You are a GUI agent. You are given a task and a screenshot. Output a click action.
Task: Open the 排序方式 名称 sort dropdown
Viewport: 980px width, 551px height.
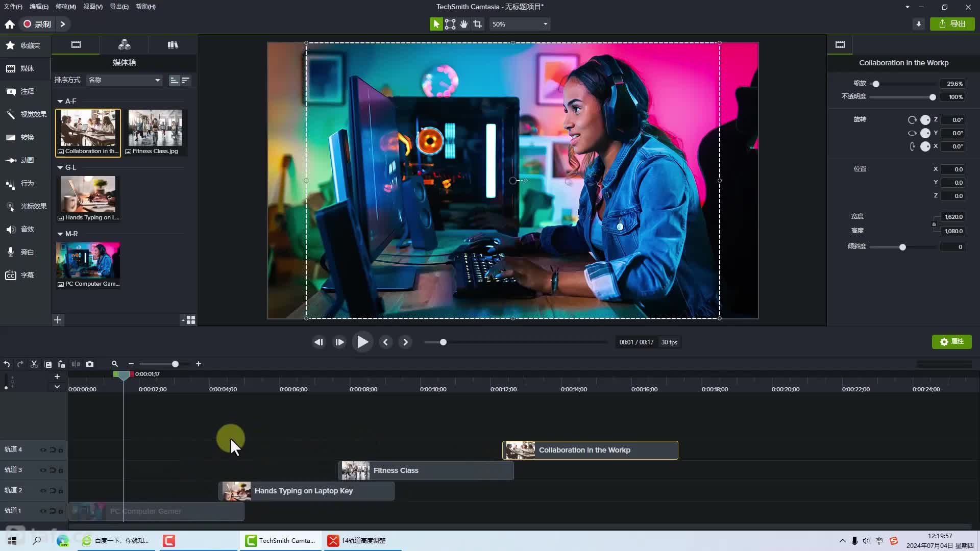pos(124,80)
